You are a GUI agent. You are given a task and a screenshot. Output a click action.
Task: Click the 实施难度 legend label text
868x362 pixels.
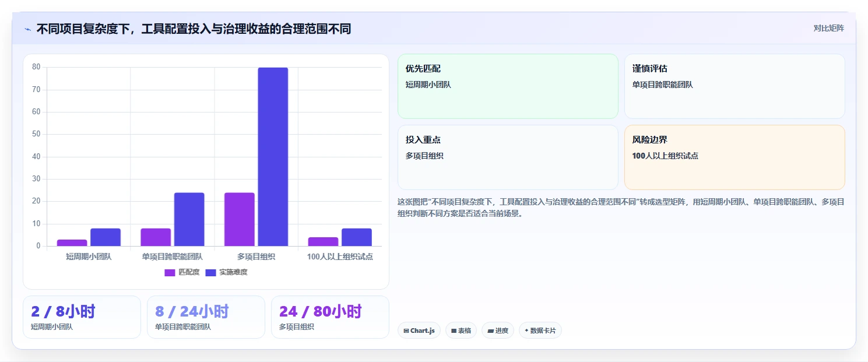pos(233,272)
